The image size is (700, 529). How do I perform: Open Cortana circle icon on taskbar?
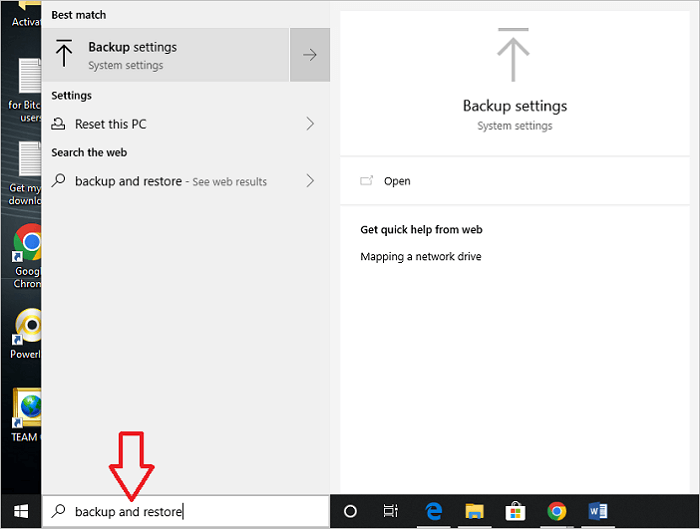pyautogui.click(x=350, y=511)
